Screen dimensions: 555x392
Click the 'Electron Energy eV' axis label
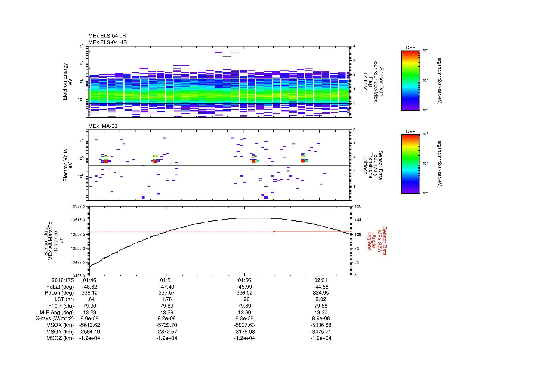(67, 82)
